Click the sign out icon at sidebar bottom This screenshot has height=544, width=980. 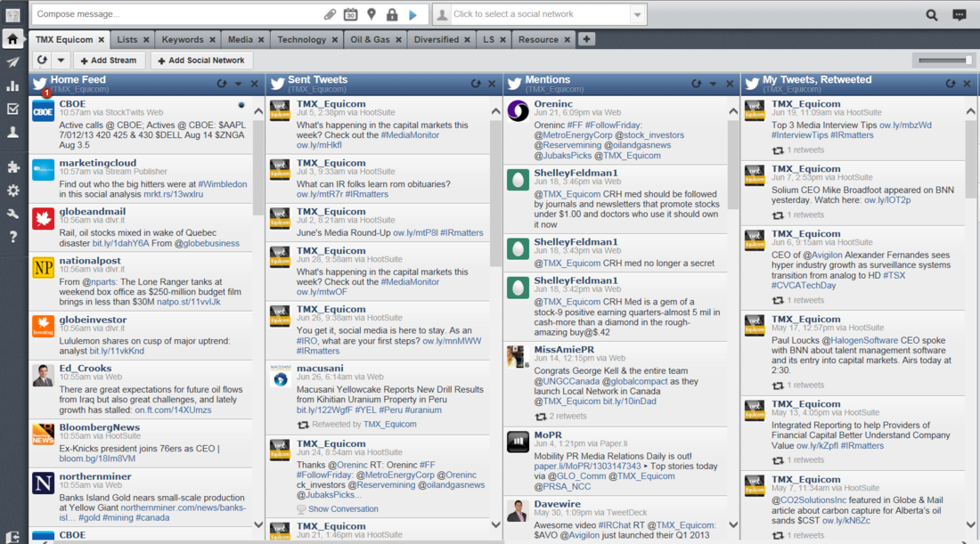tap(12, 536)
